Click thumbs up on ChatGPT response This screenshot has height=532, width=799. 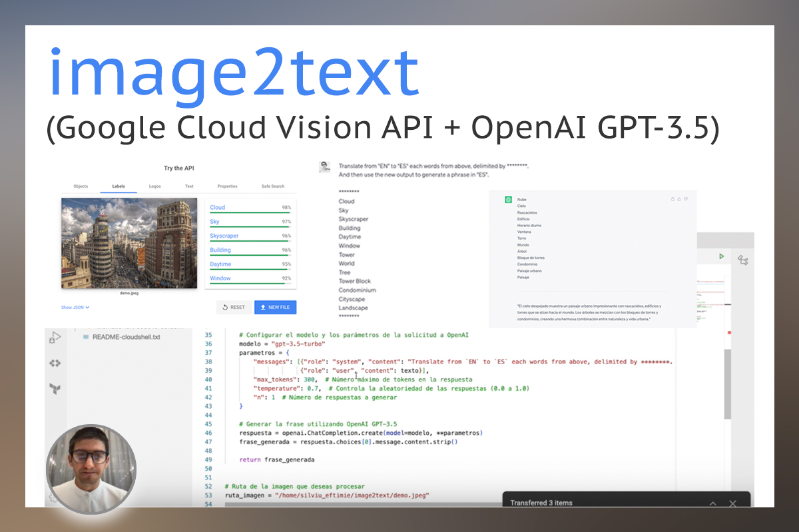[x=679, y=199]
